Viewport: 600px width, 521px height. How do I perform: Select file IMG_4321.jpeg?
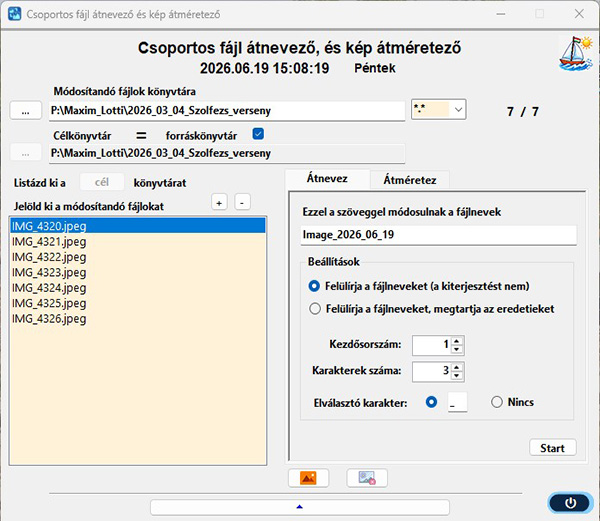tap(138, 241)
